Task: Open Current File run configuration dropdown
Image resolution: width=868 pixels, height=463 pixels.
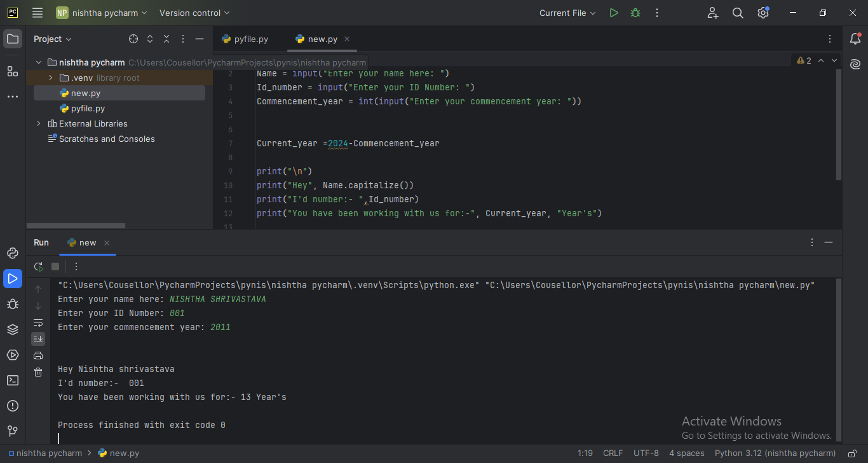Action: [x=567, y=13]
